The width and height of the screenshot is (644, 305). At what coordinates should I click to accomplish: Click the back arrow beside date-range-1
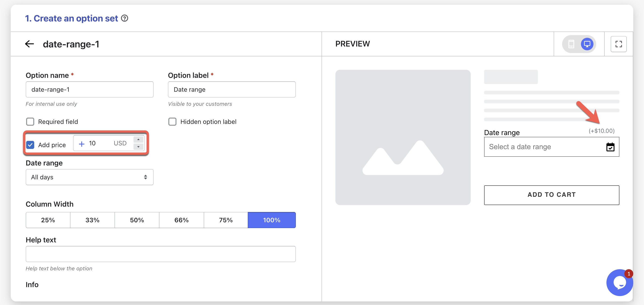coord(30,44)
